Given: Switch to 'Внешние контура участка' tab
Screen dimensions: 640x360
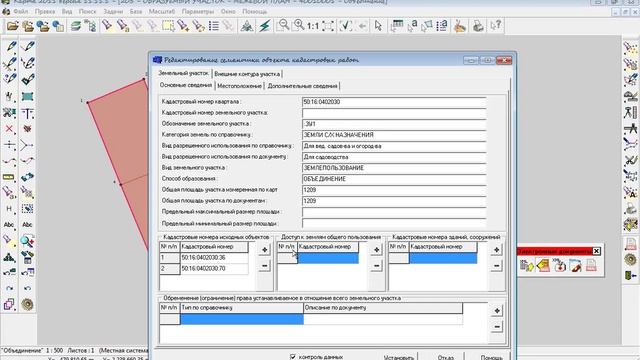Looking at the screenshot, I should click(247, 74).
